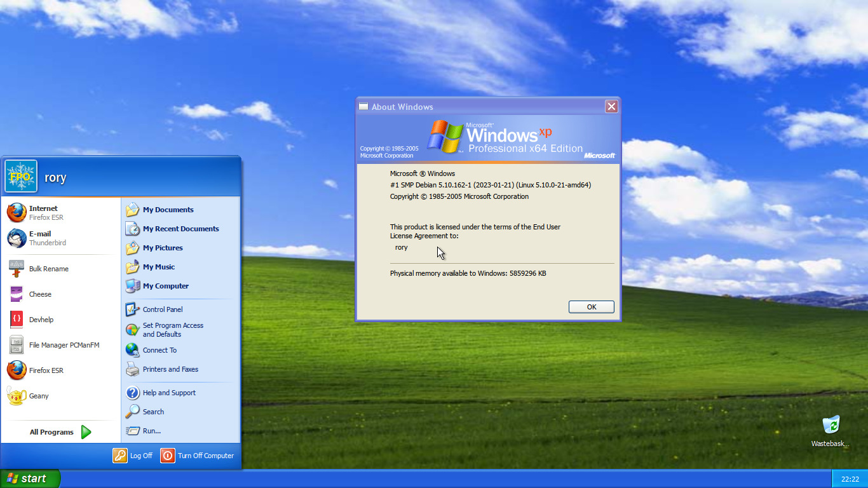
Task: Click the E-mail label in Start menu
Action: click(40, 234)
